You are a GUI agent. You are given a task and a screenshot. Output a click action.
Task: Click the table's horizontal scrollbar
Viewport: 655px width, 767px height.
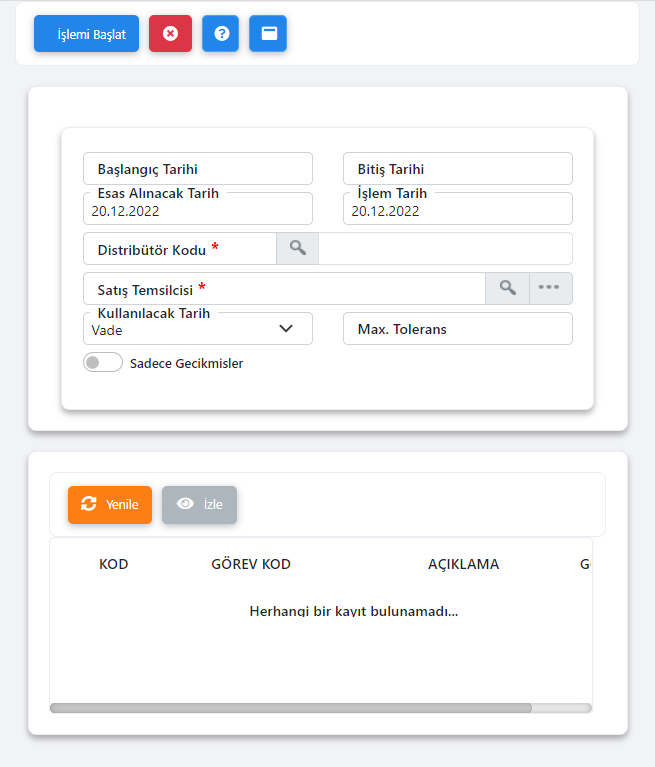[x=290, y=708]
